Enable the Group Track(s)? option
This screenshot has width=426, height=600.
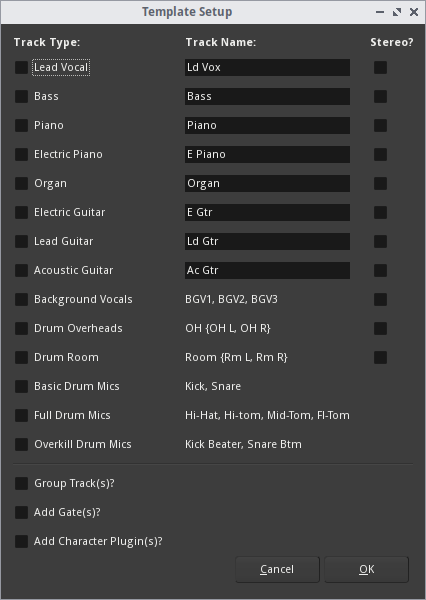(21, 483)
